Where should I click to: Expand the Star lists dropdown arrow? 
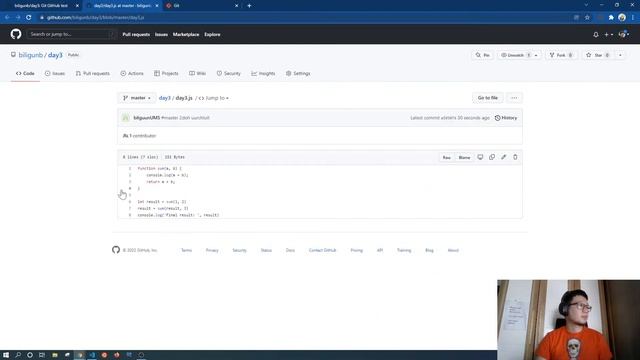620,55
